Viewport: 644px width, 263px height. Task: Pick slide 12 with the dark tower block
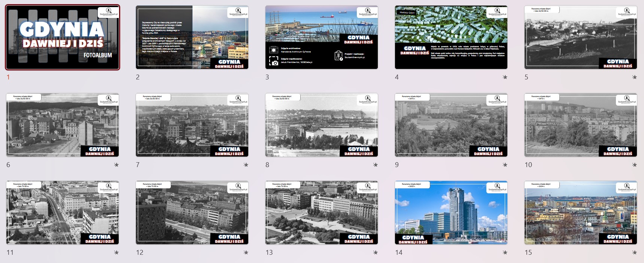192,213
